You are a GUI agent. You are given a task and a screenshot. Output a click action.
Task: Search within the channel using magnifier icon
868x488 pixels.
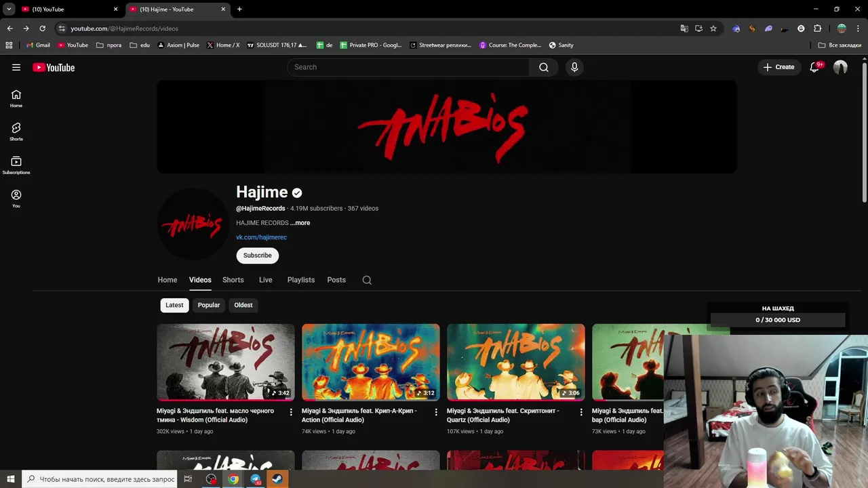pos(367,280)
